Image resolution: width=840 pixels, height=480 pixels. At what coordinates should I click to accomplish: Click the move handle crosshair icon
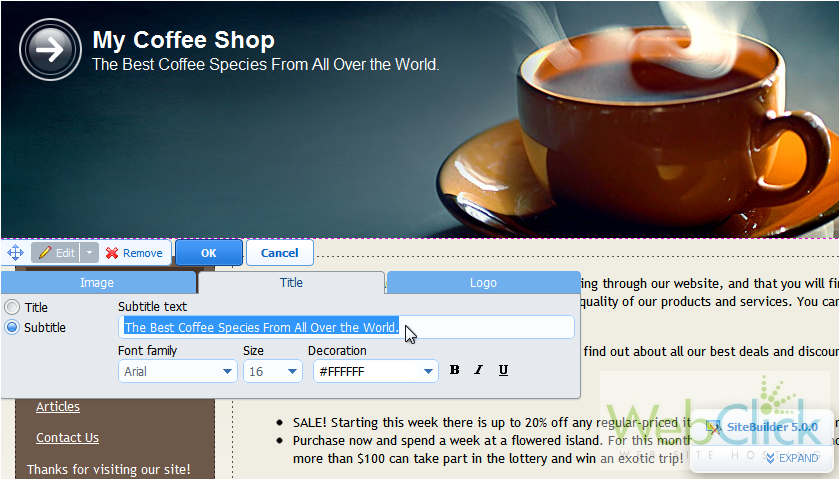pyautogui.click(x=15, y=252)
